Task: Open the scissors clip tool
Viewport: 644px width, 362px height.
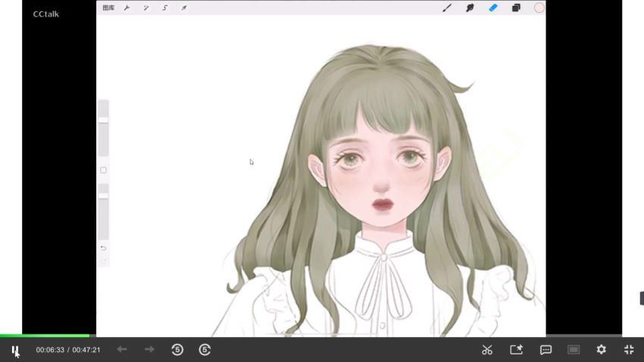Action: [487, 350]
